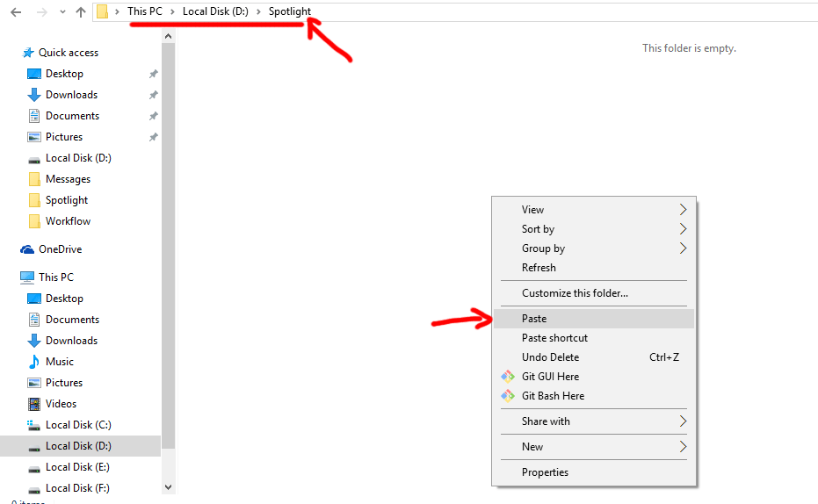
Task: Click the pin icon next to Documents
Action: [x=154, y=116]
